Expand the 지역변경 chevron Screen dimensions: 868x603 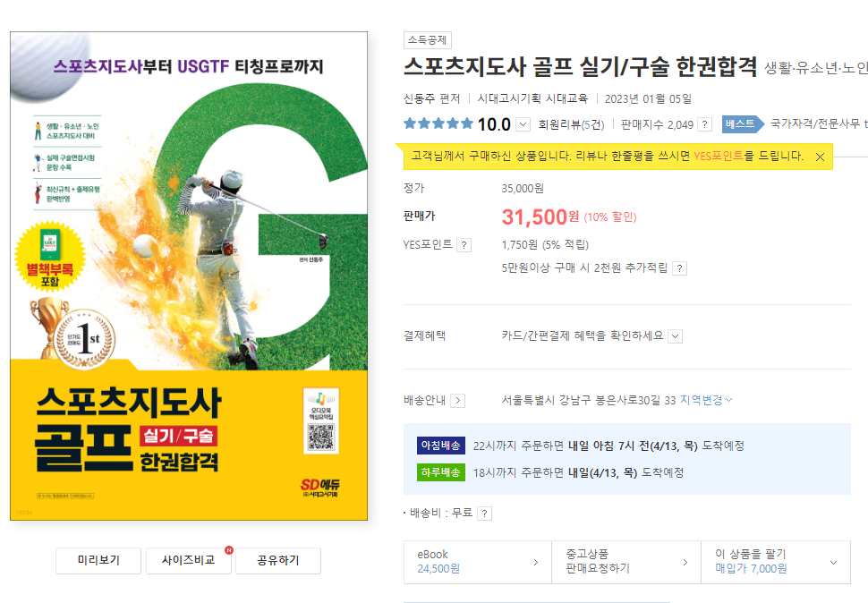click(x=728, y=400)
